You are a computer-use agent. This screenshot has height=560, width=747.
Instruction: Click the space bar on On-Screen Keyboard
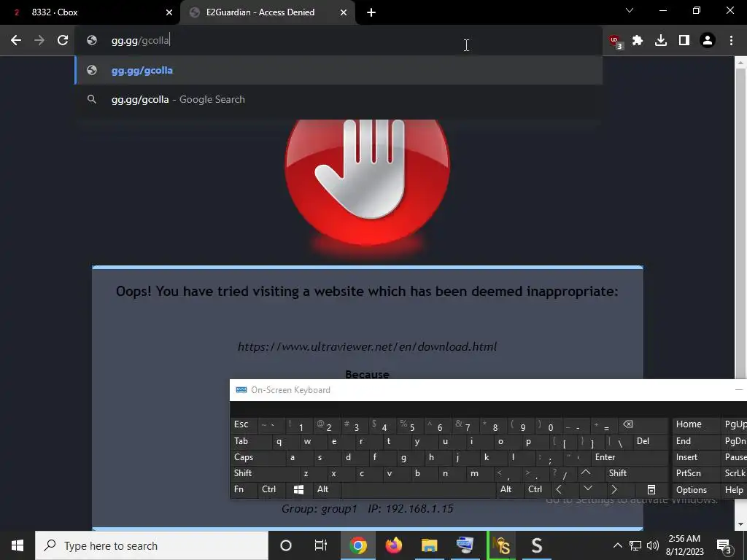[x=418, y=489]
